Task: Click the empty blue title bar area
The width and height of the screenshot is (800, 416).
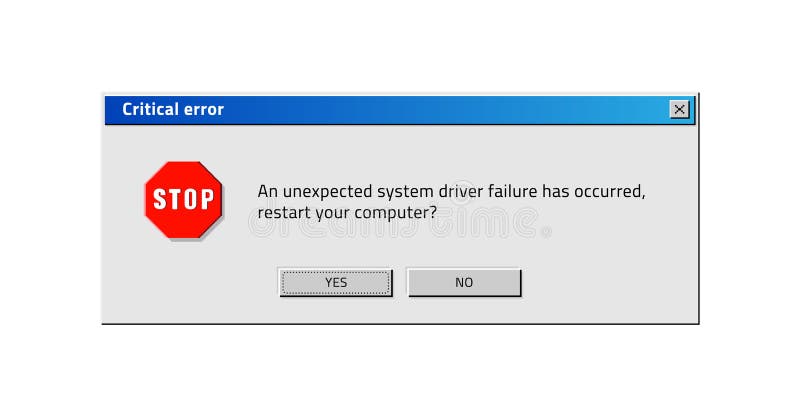Action: coord(446,110)
